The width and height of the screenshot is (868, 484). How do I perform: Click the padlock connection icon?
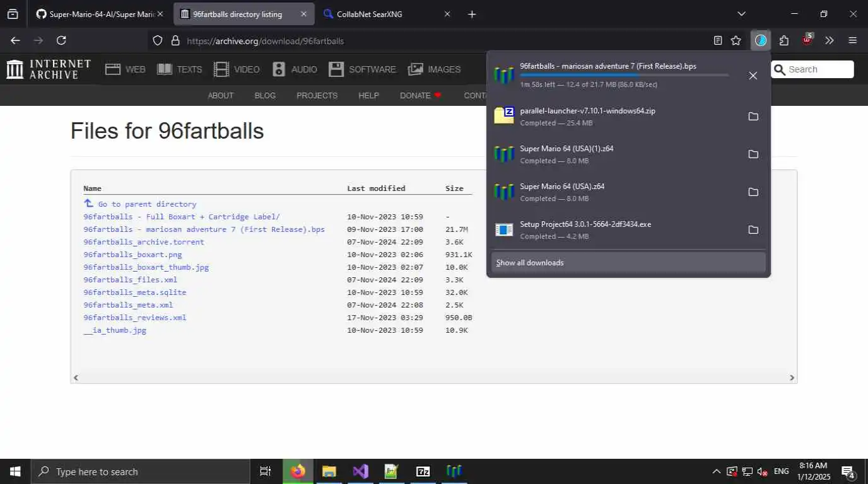point(175,40)
